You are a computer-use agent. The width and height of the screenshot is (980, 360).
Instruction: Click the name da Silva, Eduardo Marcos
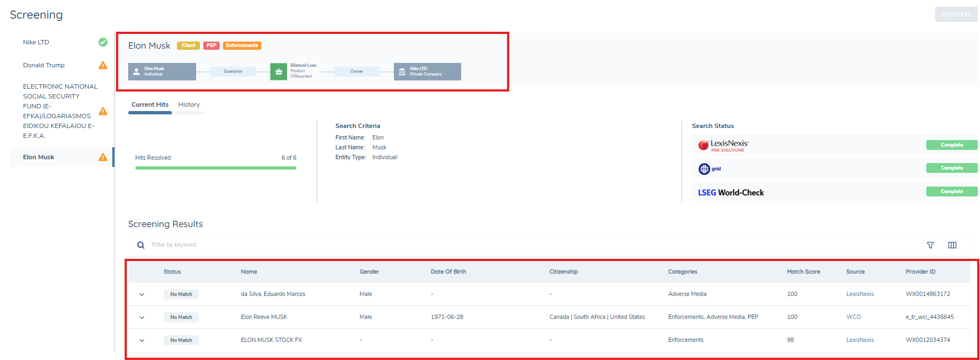273,294
